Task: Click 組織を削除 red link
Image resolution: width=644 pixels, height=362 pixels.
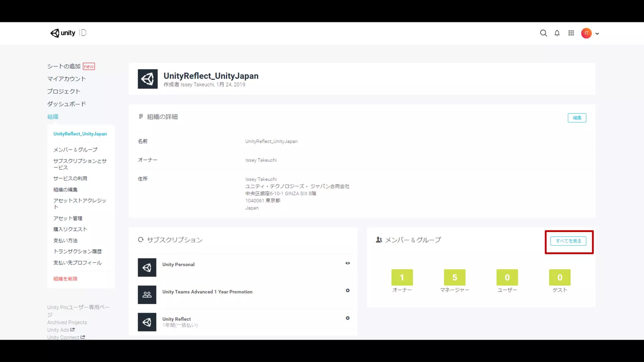Action: pos(65,279)
